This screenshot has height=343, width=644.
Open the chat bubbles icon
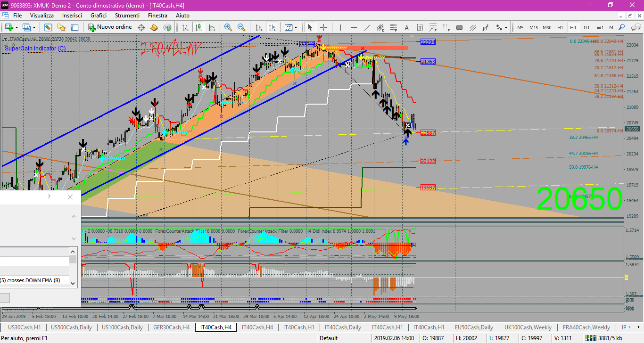click(635, 27)
